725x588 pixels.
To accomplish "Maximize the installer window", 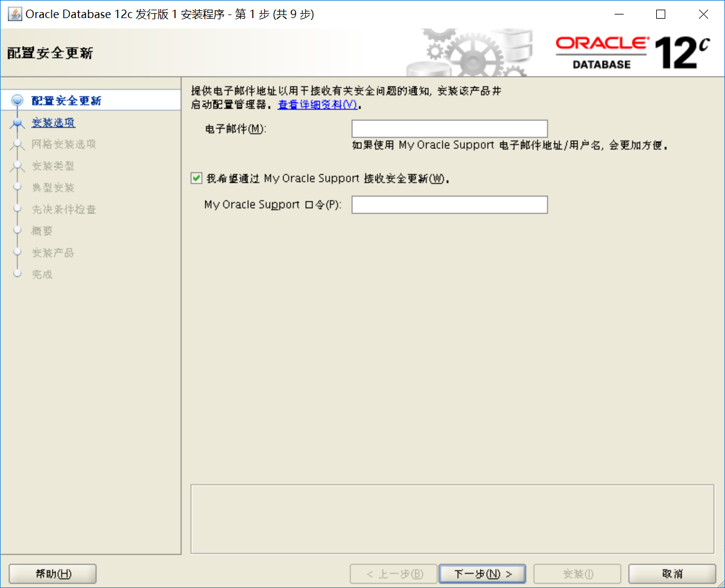I will (x=661, y=14).
